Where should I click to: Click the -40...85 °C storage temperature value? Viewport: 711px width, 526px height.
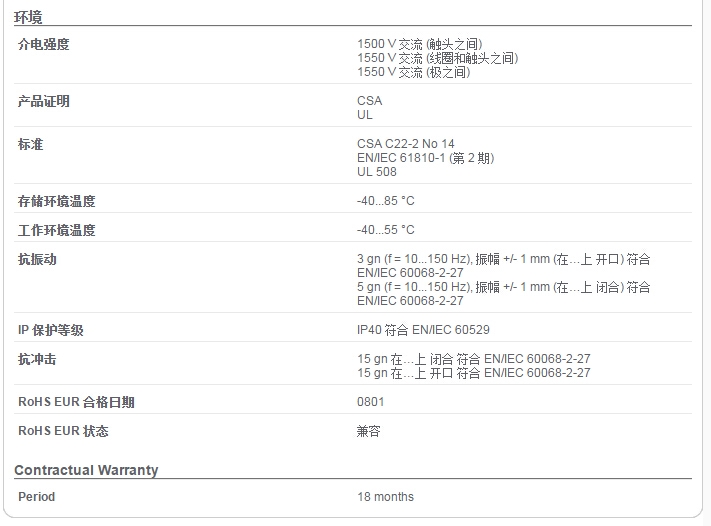[385, 201]
